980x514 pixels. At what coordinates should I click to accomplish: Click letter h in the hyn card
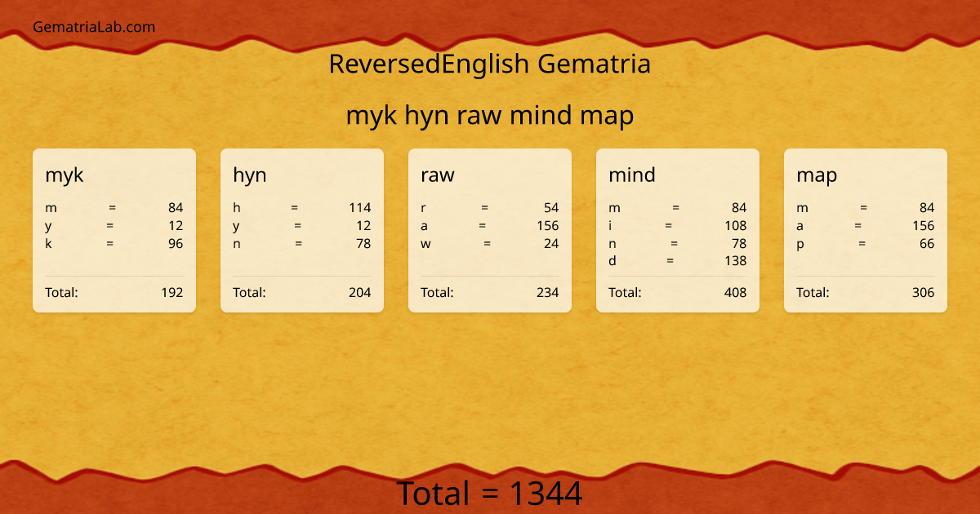point(237,208)
